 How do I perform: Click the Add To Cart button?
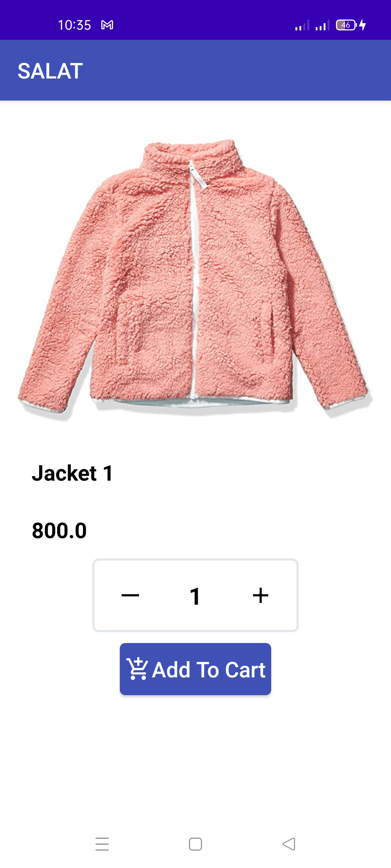pyautogui.click(x=195, y=669)
